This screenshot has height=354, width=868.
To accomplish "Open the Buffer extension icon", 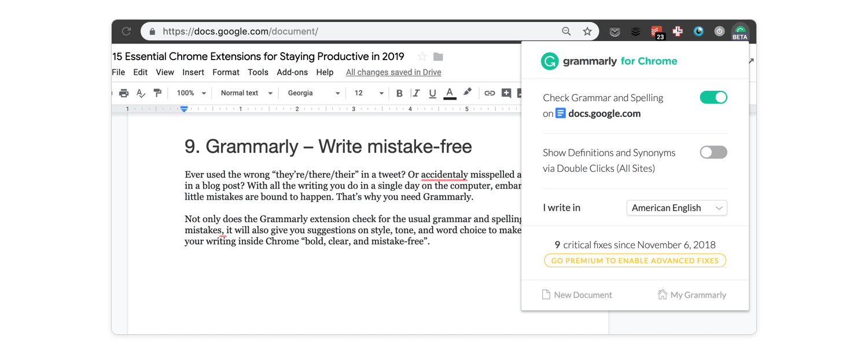I will point(635,31).
